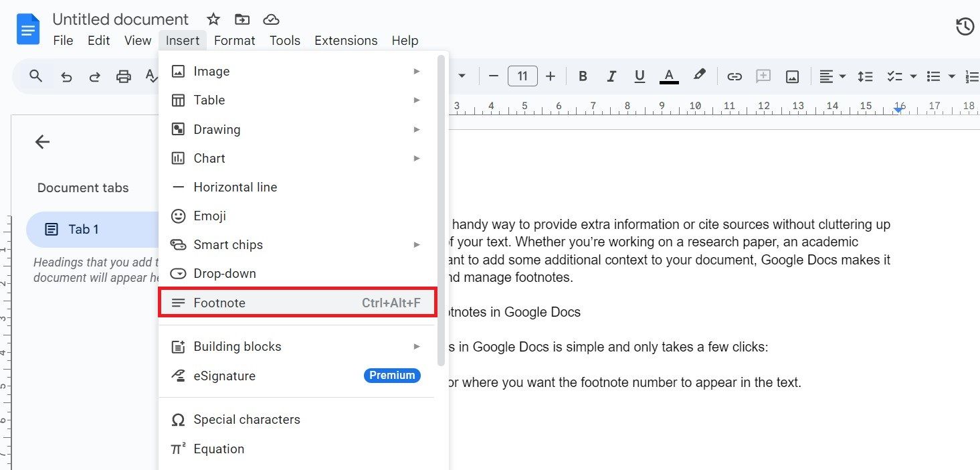Undo the last action
Viewport: 980px width, 470px height.
[66, 76]
